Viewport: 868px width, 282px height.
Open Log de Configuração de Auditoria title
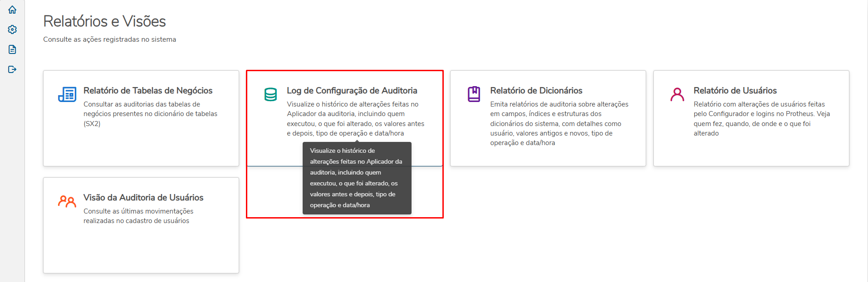[352, 91]
